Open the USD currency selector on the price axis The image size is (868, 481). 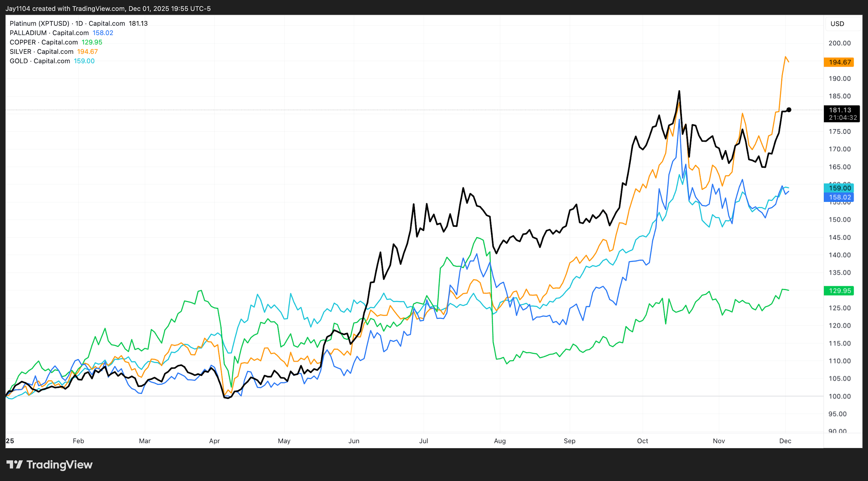point(837,24)
